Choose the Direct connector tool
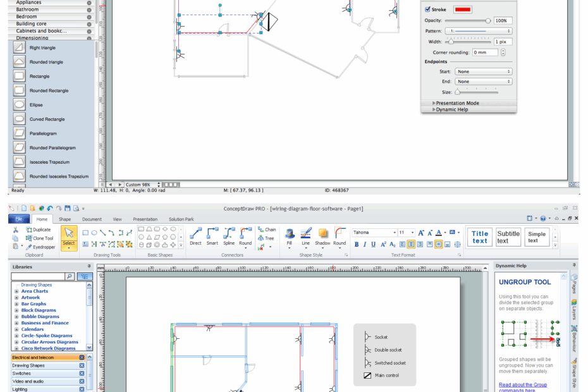 pos(196,233)
